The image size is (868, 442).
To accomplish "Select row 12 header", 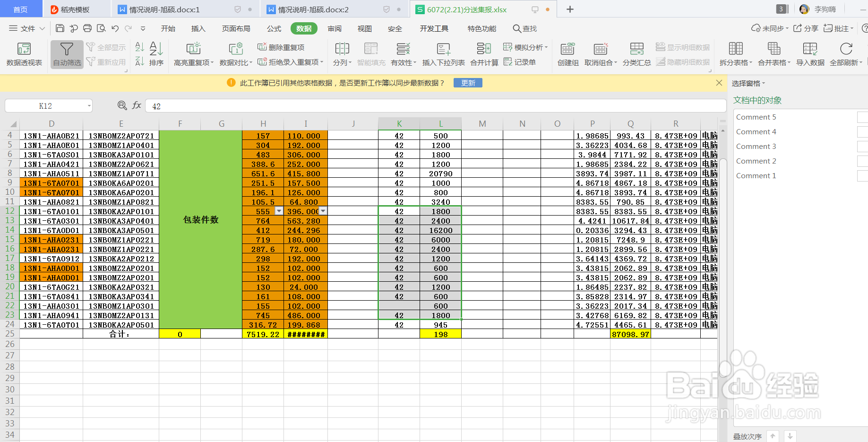I will coord(9,211).
